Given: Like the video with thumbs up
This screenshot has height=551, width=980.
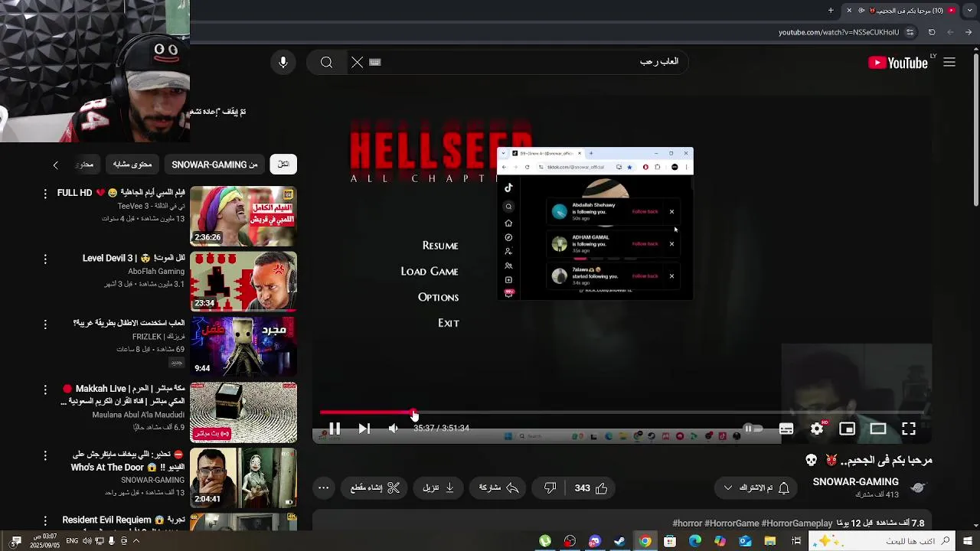Looking at the screenshot, I should 592,488.
